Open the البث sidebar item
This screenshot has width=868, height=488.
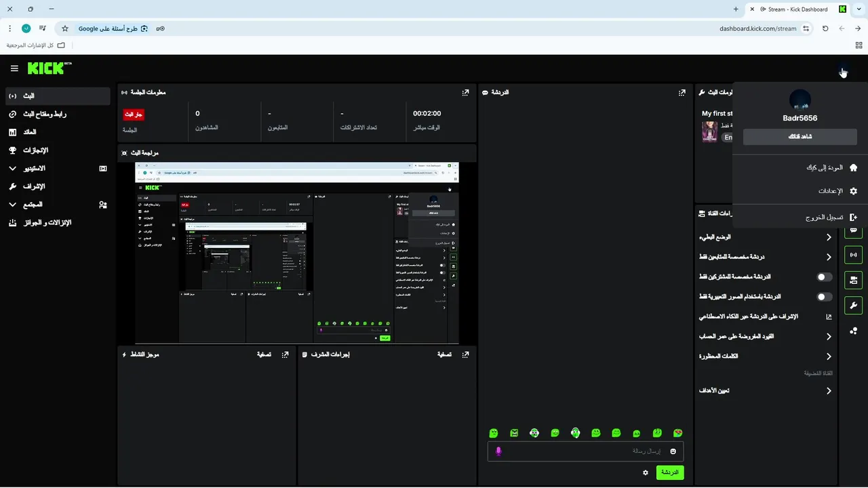(x=57, y=96)
